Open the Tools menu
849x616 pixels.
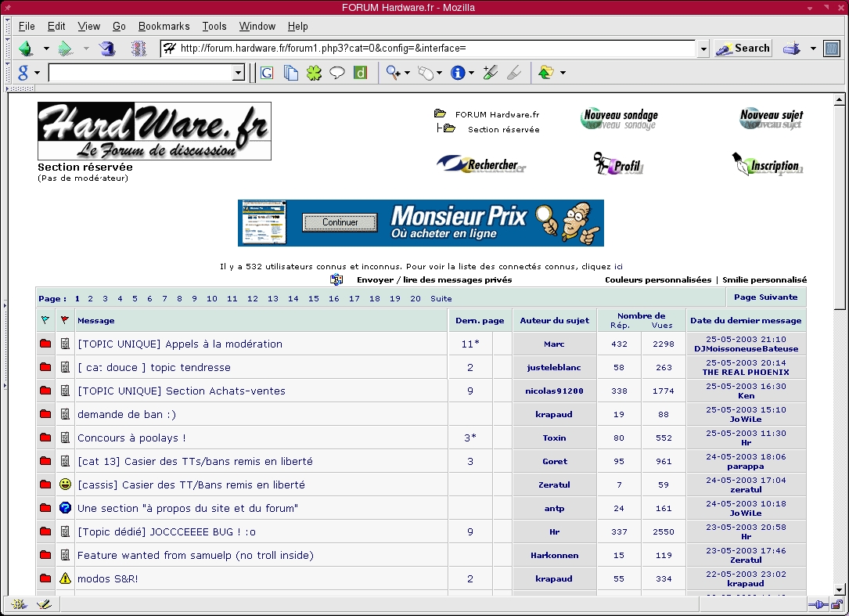(214, 26)
